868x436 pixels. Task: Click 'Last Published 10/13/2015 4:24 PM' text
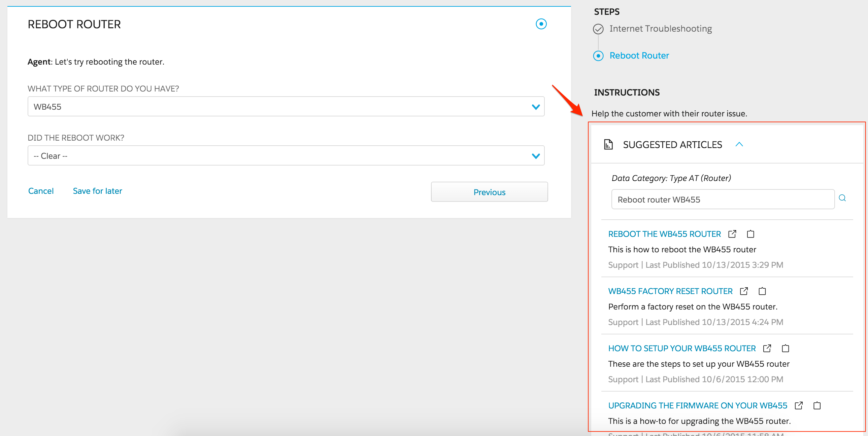[x=714, y=322]
